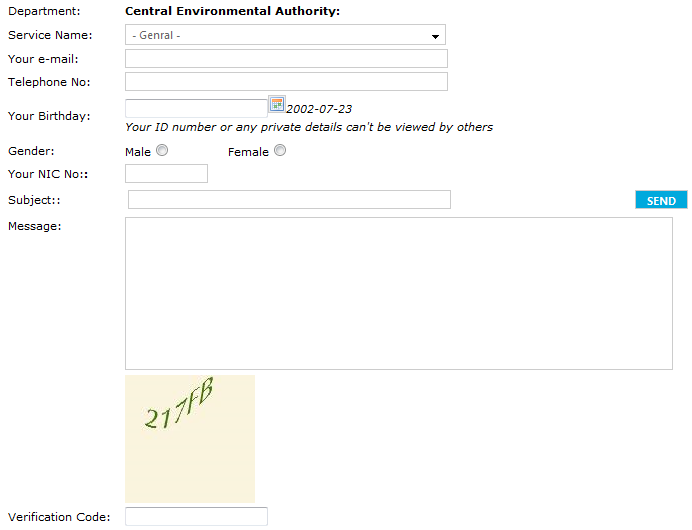
Task: Select the Female radio button
Action: click(x=280, y=150)
